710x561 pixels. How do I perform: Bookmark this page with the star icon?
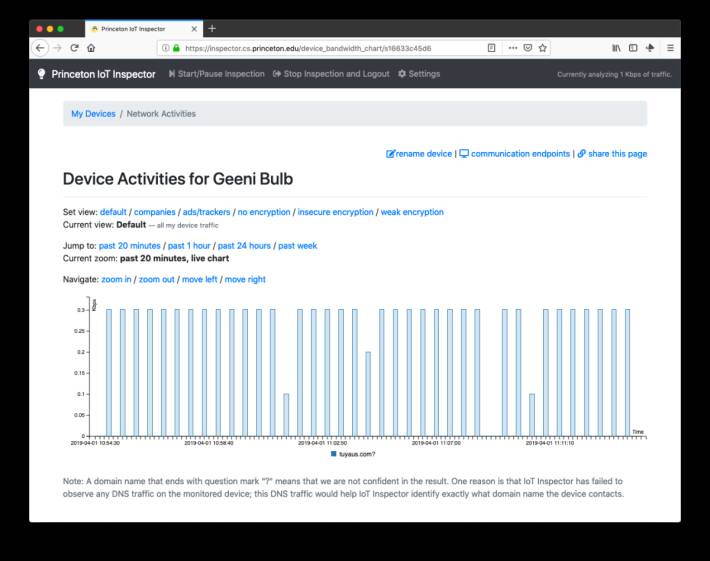[542, 48]
